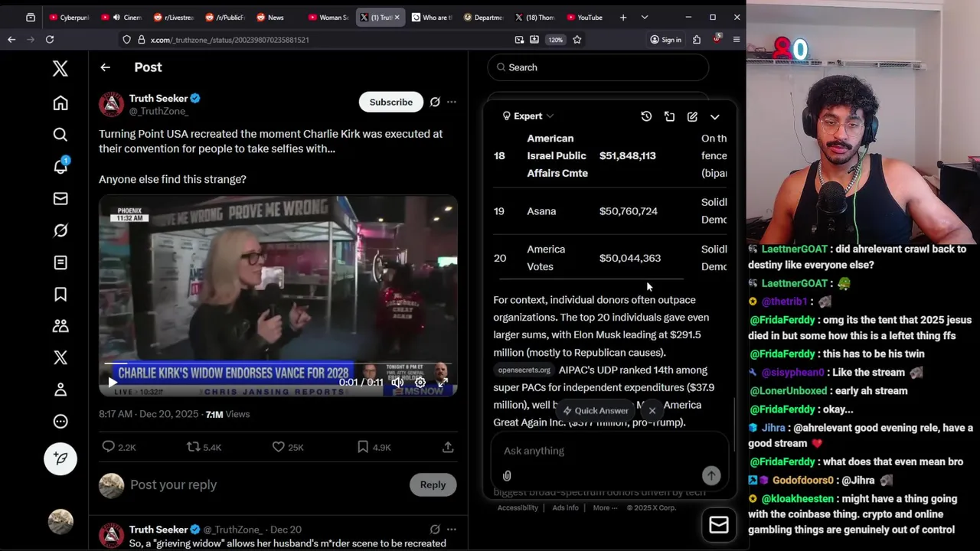Reload the page
The image size is (980, 551).
coord(50,40)
